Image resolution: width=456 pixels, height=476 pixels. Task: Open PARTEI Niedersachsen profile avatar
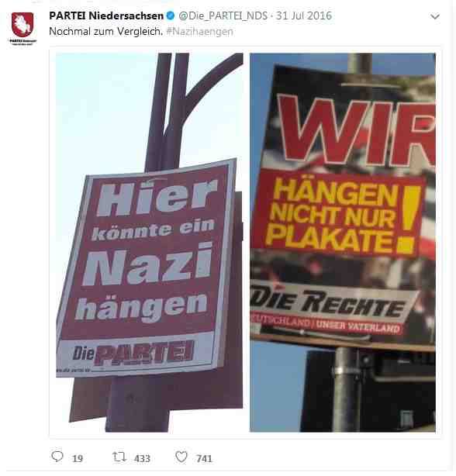point(22,28)
